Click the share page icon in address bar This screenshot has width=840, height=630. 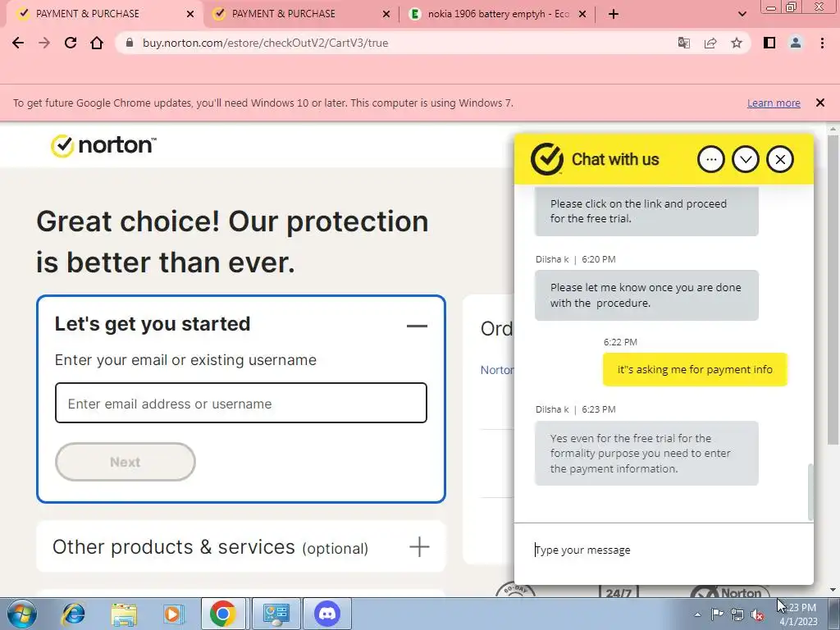(710, 43)
